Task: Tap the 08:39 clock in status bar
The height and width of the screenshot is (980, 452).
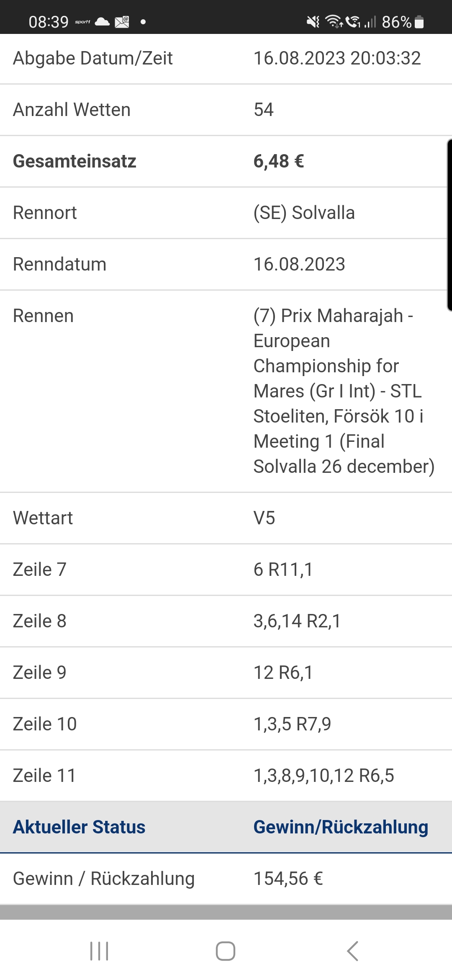Action: click(49, 22)
